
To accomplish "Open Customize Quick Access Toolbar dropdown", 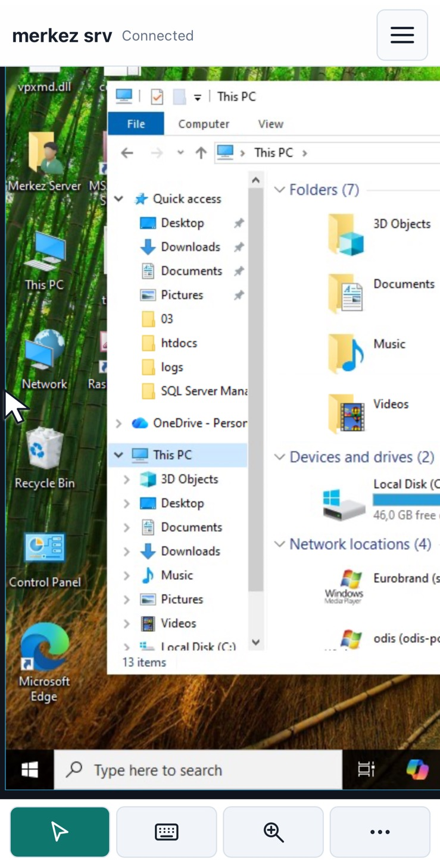I will 198,97.
